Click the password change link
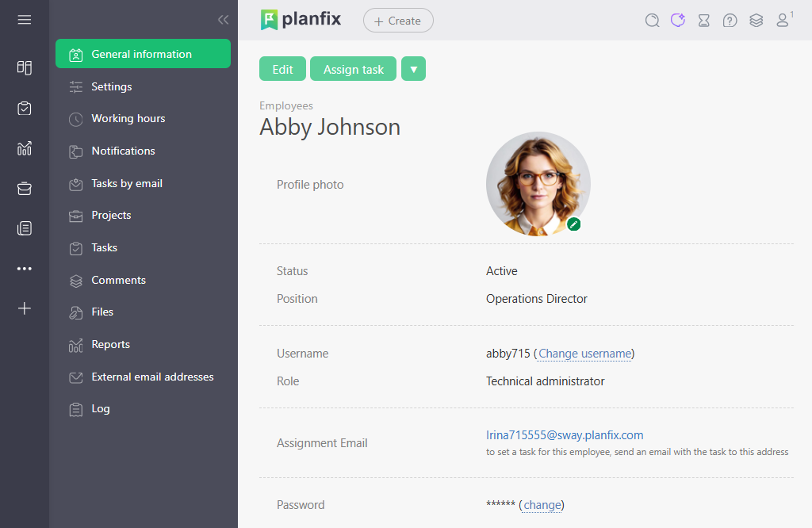The image size is (812, 528). pos(542,505)
